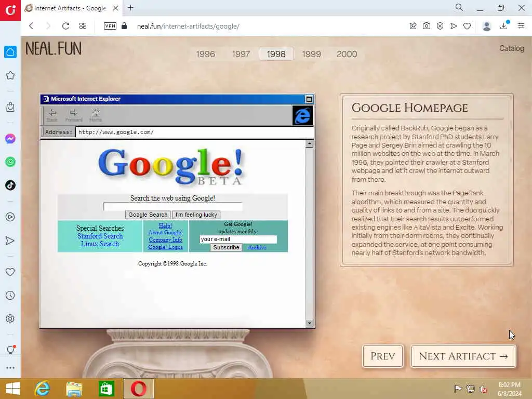
Task: Open WhatsApp in Opera sidebar
Action: 10,162
